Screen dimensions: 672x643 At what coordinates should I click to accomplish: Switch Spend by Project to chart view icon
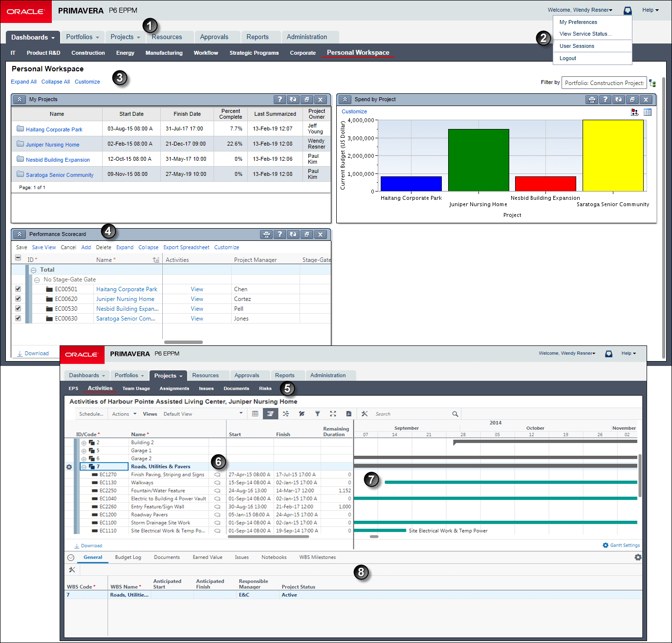(634, 112)
